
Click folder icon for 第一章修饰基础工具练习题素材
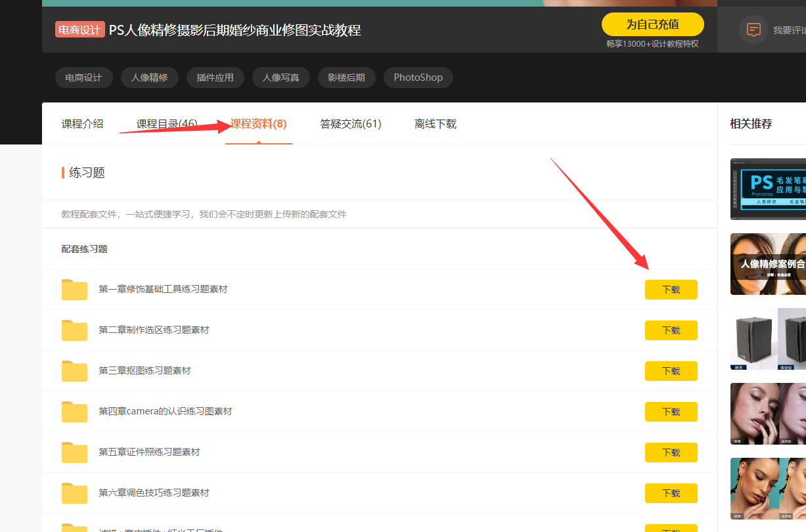point(74,290)
